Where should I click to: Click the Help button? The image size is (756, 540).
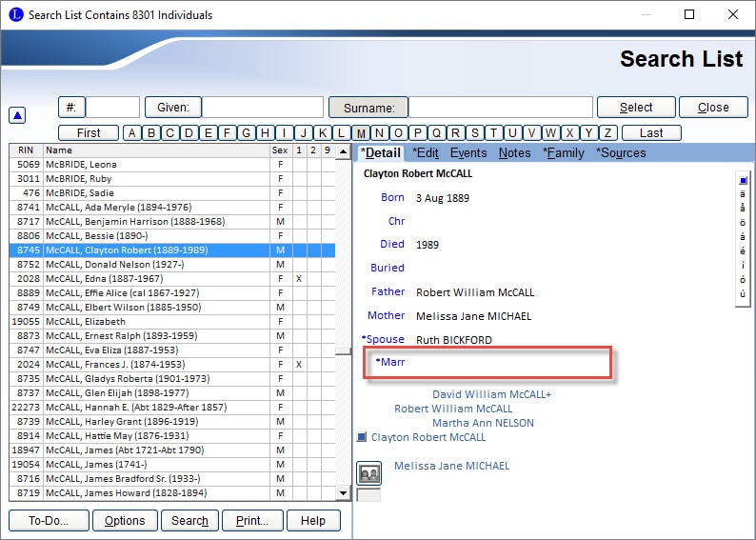click(313, 521)
